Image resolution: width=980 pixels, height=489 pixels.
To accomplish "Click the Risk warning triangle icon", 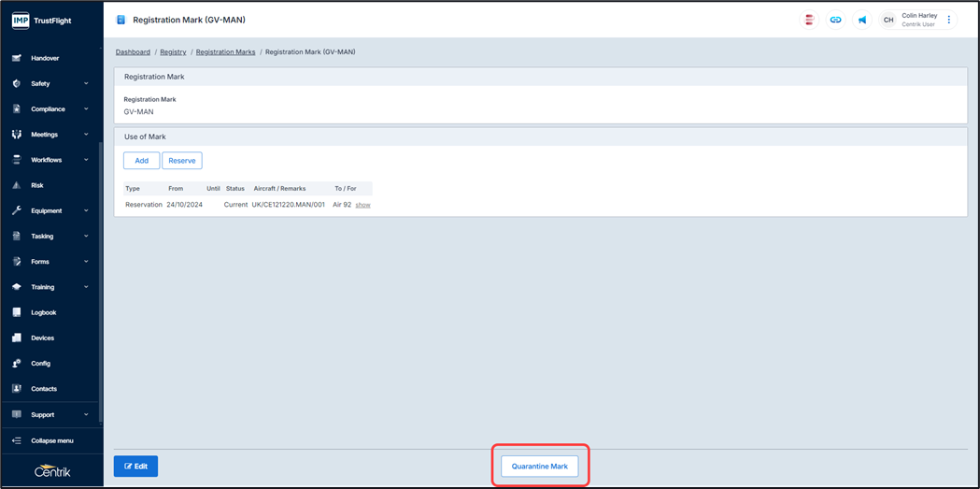I will coord(17,185).
